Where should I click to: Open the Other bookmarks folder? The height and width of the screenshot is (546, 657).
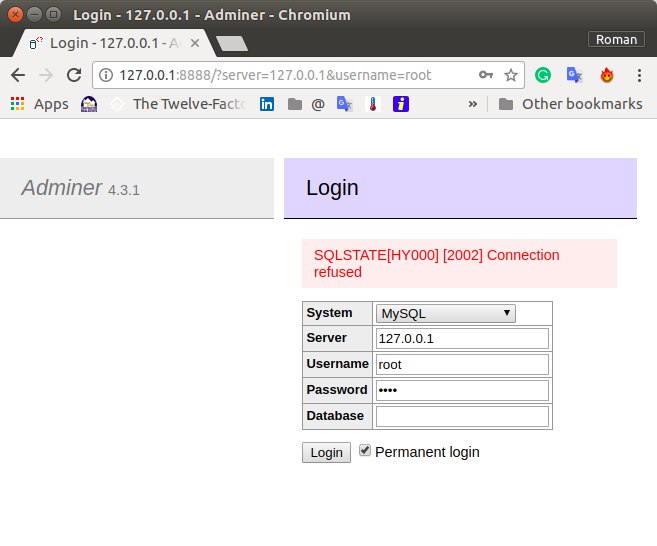(x=570, y=104)
